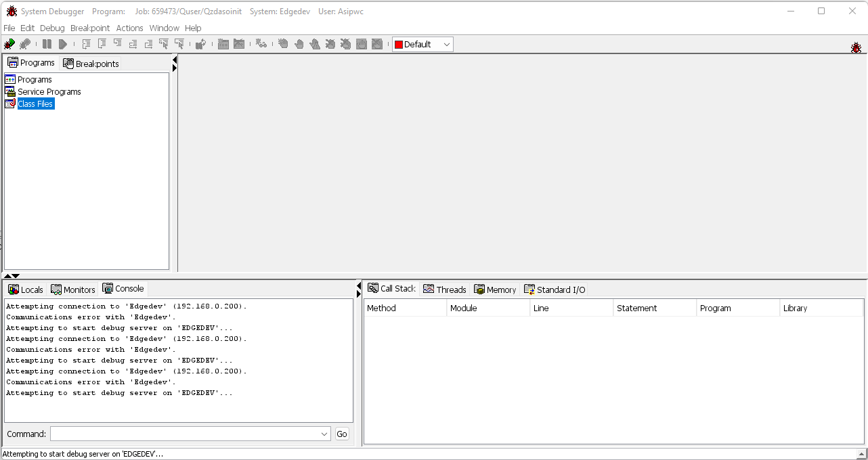Click the Class Files tree node icon
868x460 pixels.
click(x=10, y=103)
